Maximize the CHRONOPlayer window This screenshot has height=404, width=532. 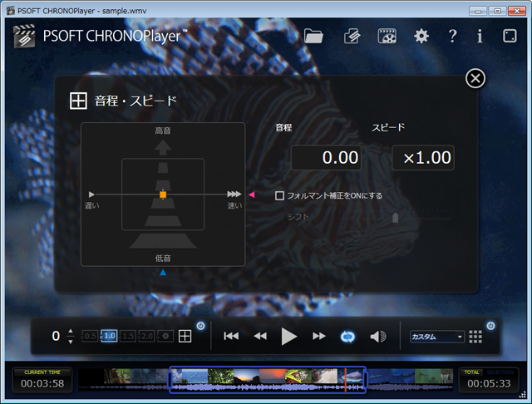(x=497, y=11)
